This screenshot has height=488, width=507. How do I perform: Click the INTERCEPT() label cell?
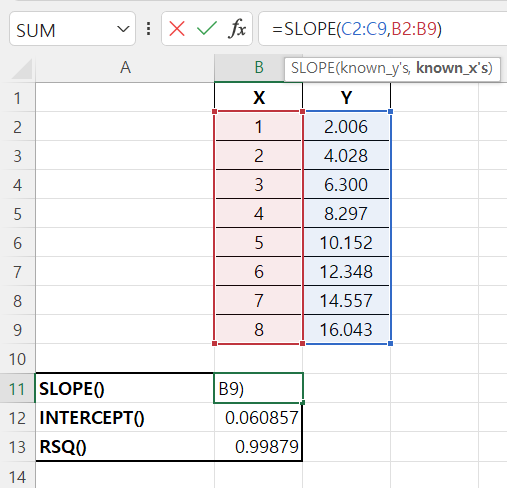125,418
